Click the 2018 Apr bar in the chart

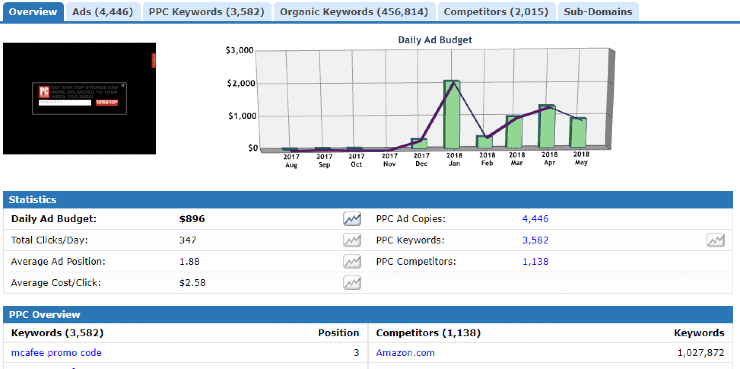[x=547, y=126]
